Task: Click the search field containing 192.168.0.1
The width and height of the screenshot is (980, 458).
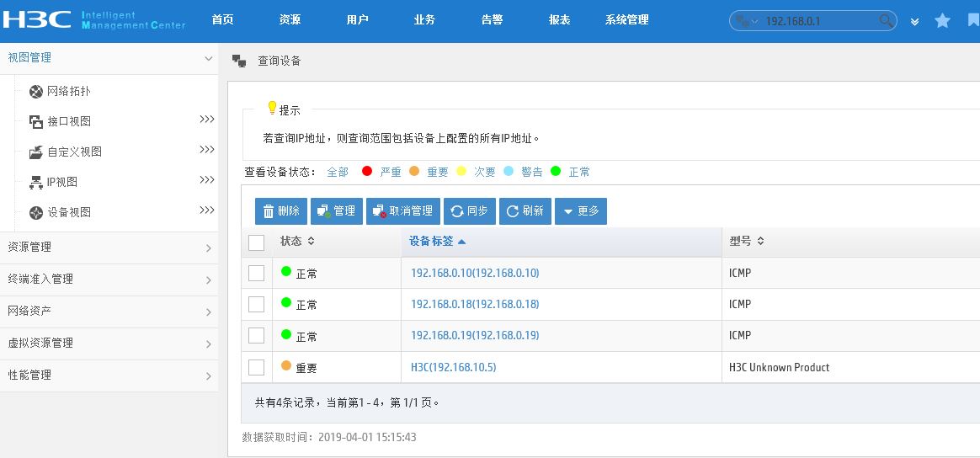Action: pyautogui.click(x=817, y=21)
